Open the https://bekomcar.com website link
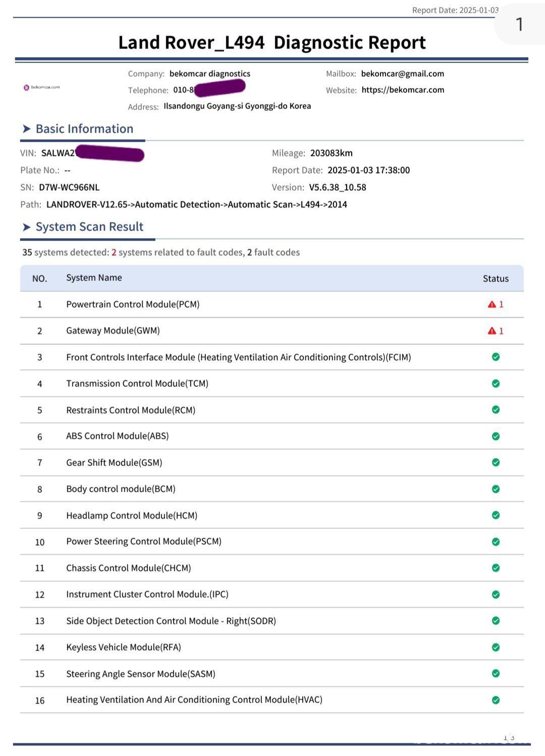The image size is (545, 756). point(403,90)
